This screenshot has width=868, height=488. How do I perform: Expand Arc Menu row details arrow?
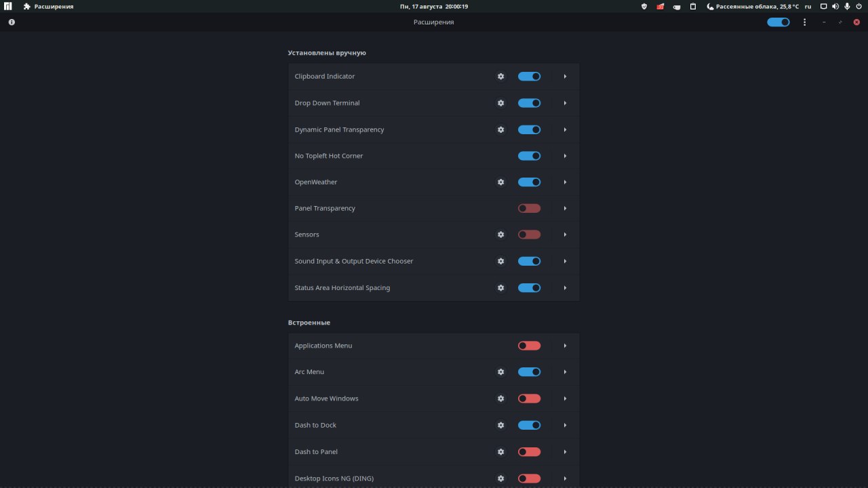[x=565, y=372]
